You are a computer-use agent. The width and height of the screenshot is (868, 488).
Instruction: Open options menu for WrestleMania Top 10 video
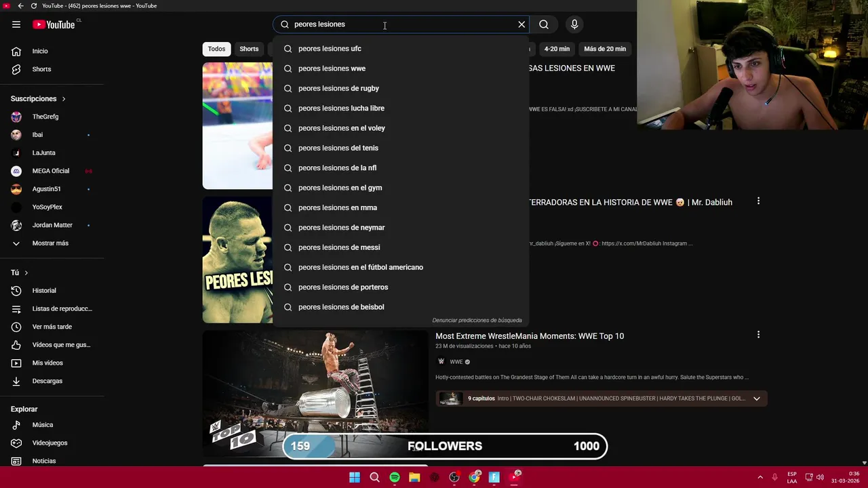[758, 335]
